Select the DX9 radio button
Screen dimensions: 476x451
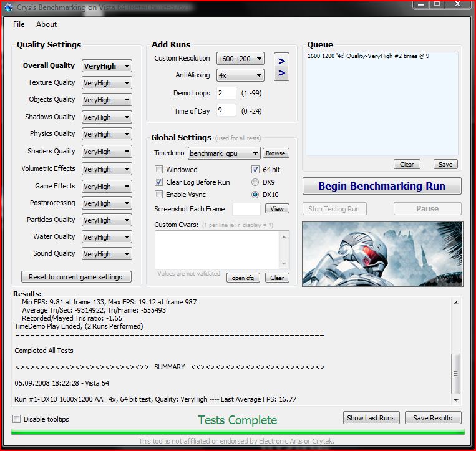pos(255,182)
